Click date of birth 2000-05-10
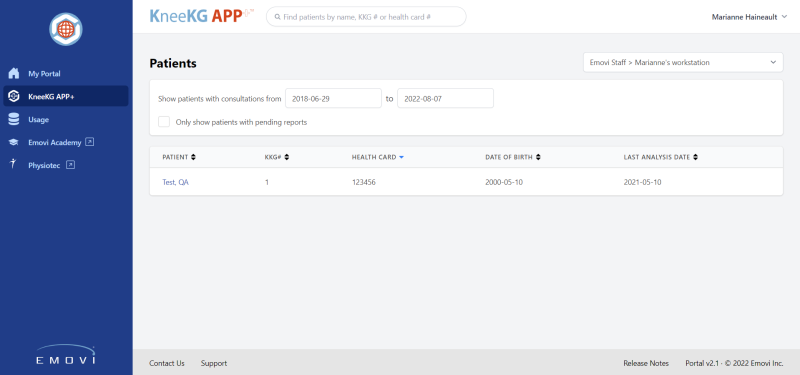Viewport: 800px width, 375px height. (x=504, y=182)
